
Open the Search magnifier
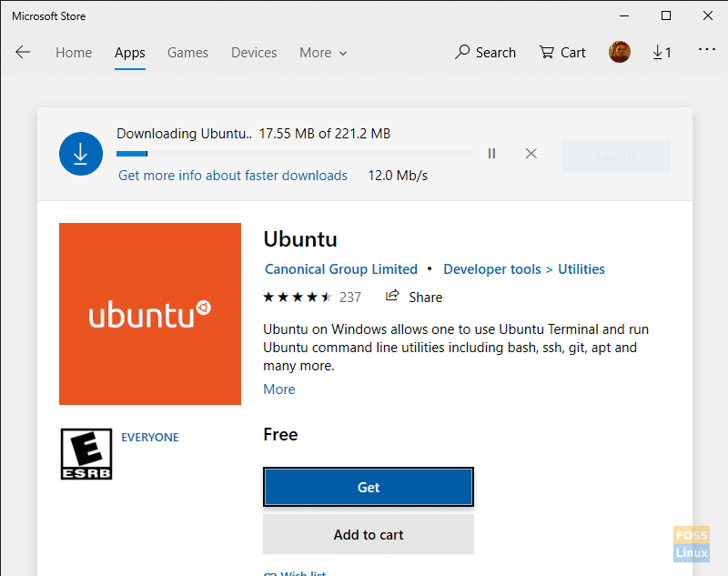coord(485,52)
